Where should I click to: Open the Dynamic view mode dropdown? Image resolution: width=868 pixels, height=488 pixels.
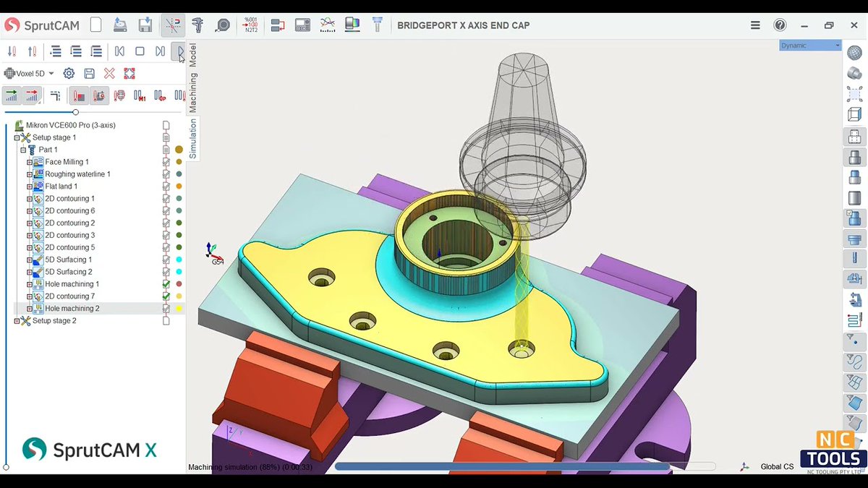click(811, 46)
